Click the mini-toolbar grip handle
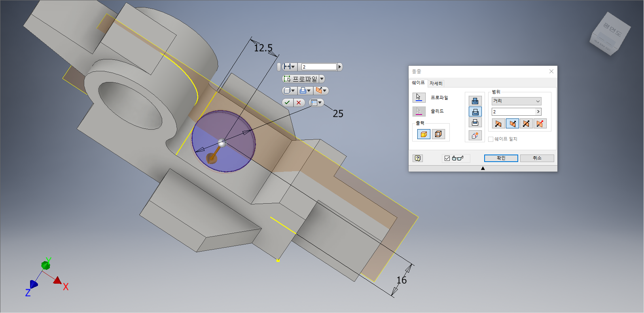This screenshot has width=644, height=313. (279, 67)
